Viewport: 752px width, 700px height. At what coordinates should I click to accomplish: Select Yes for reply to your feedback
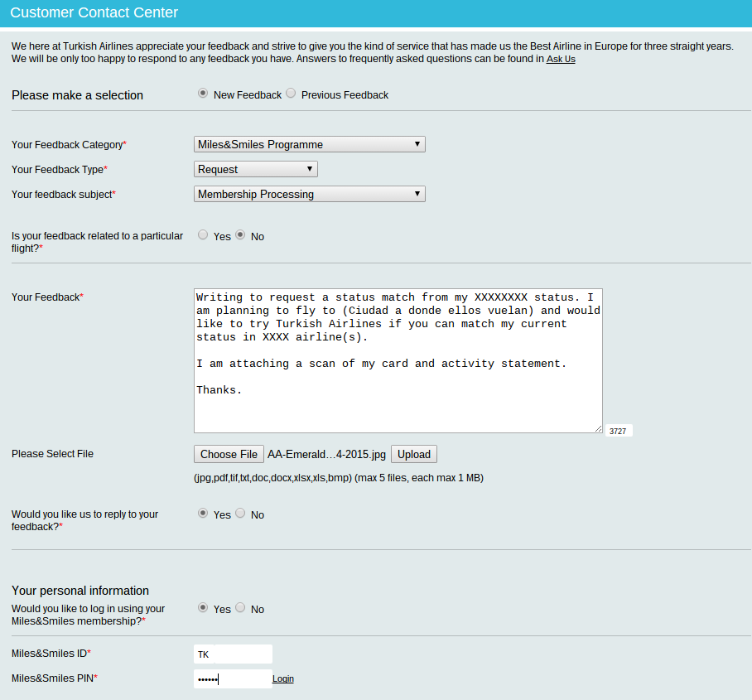tap(203, 513)
